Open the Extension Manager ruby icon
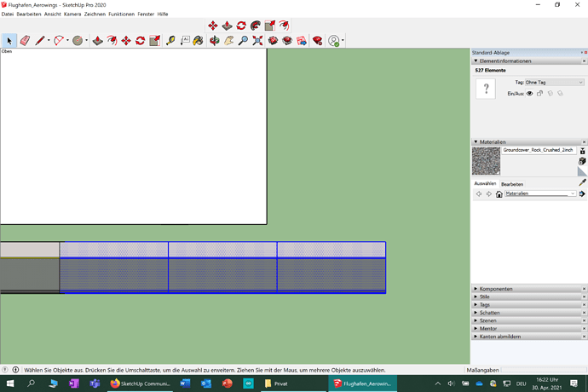The width and height of the screenshot is (588, 392). click(317, 41)
